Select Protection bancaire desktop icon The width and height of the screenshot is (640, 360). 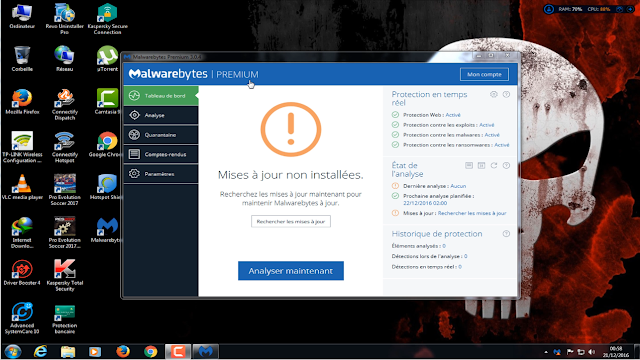tap(64, 318)
